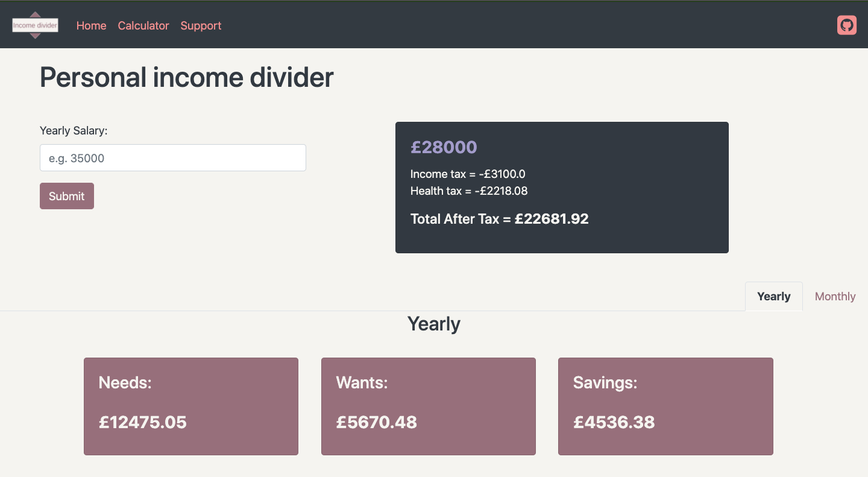Switch to the Monthly tab
This screenshot has height=477, width=868.
pos(835,297)
